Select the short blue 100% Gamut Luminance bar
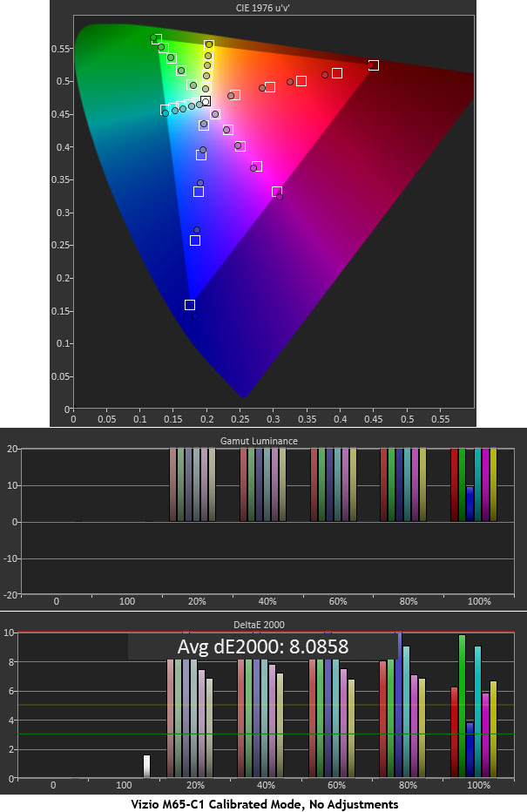This screenshot has width=527, height=812. (470, 504)
